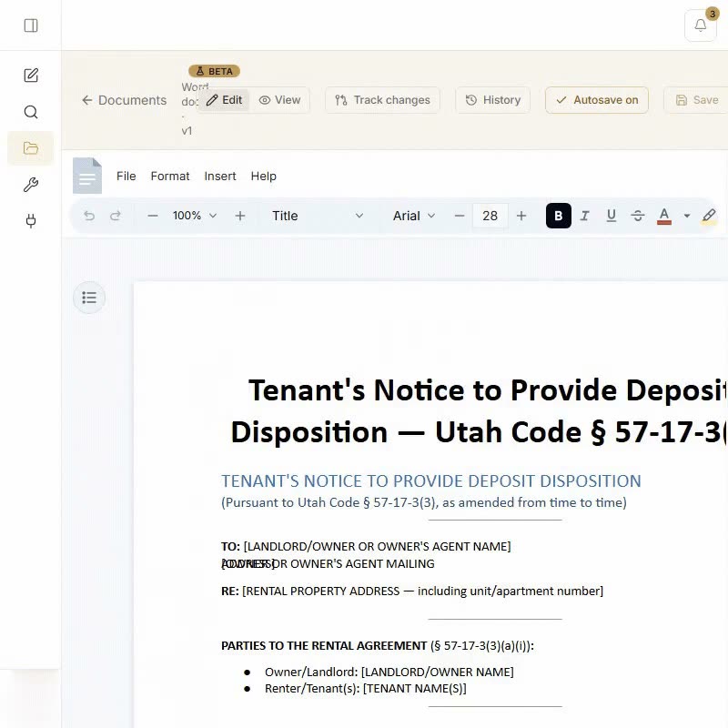Click the 'Owner/Landlord' bullet item

[x=389, y=672]
